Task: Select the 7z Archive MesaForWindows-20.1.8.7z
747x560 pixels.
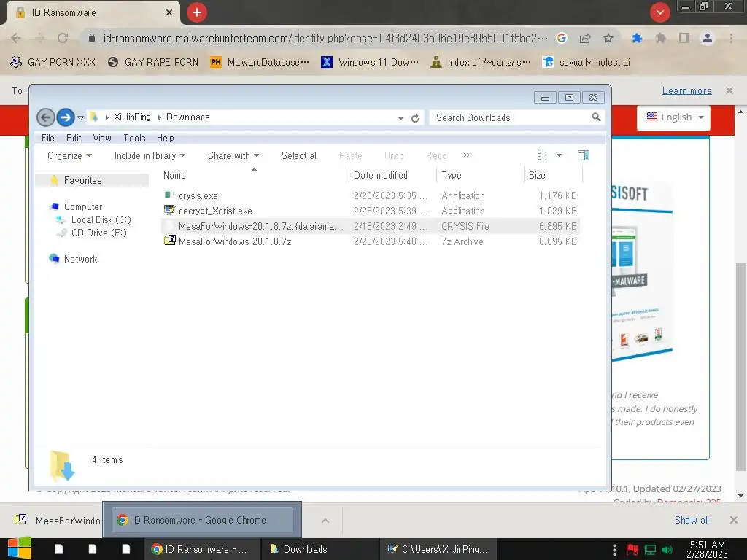Action: (x=371, y=241)
